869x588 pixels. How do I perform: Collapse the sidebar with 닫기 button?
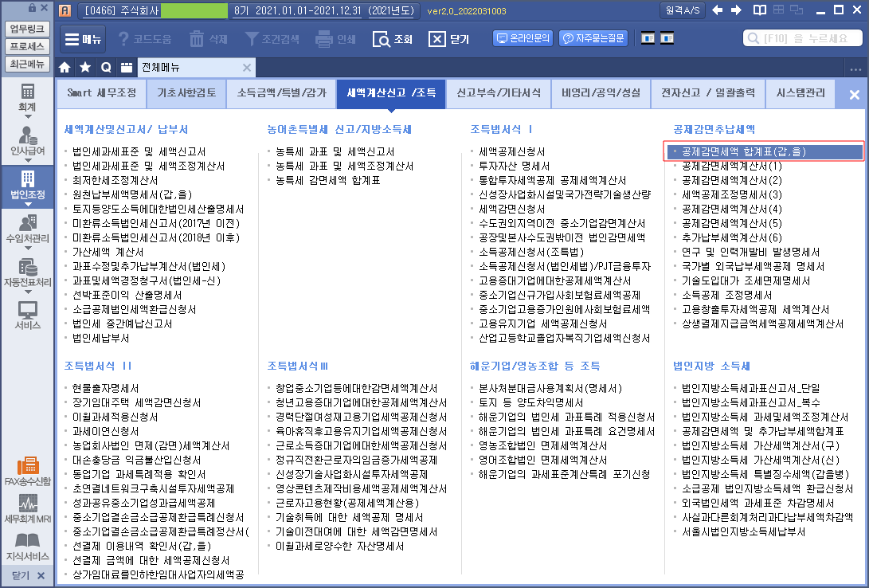point(27,575)
